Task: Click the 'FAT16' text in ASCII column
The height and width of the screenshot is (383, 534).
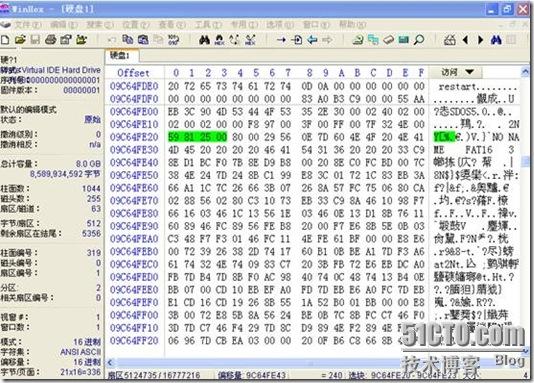Action: point(479,150)
